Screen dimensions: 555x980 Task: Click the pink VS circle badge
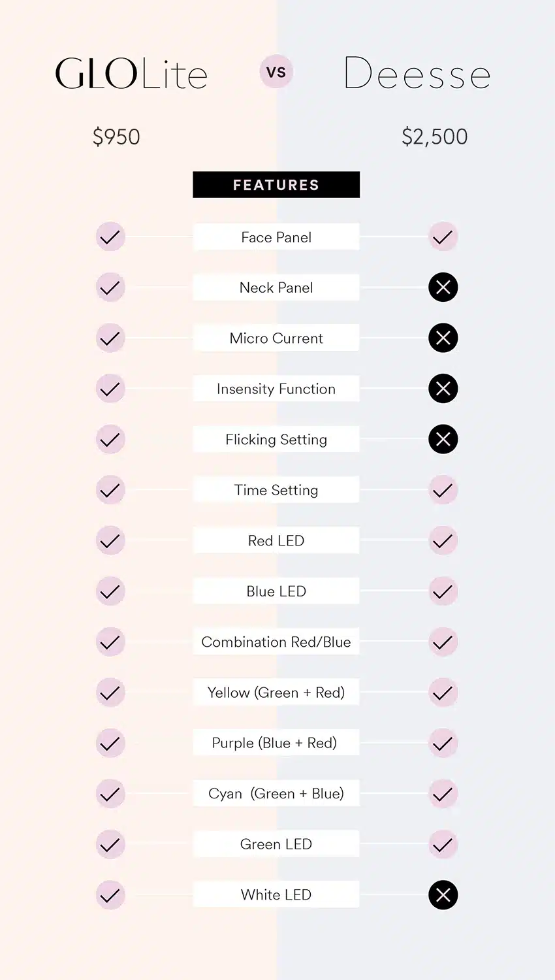[x=276, y=72]
